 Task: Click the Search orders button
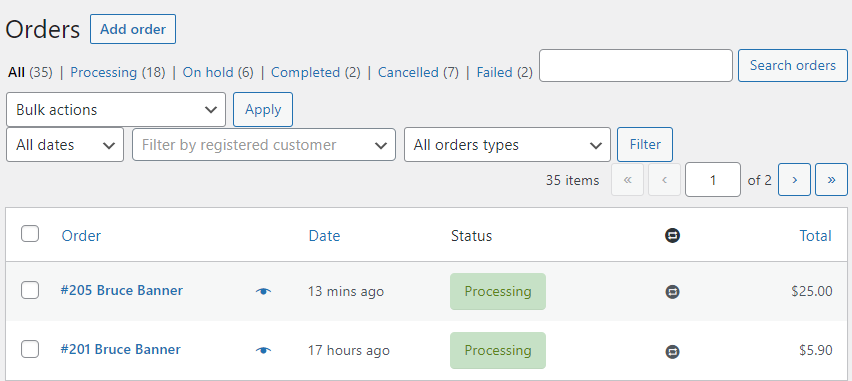click(x=793, y=66)
